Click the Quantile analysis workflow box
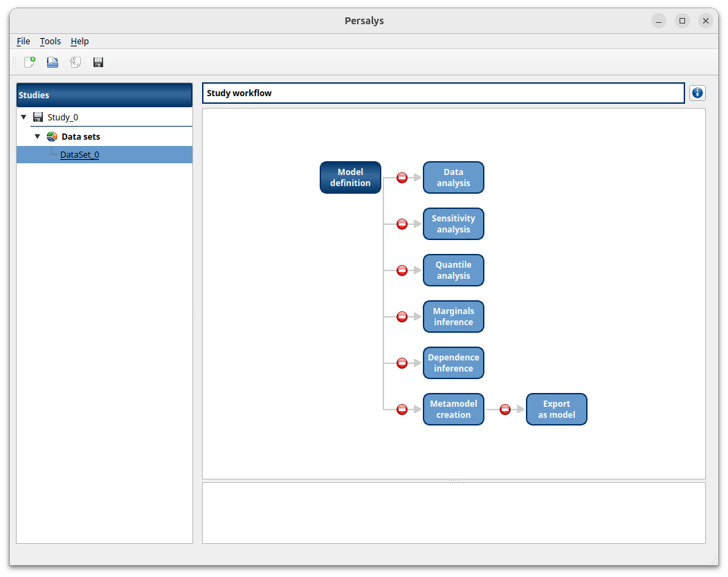This screenshot has width=728, height=577. (x=453, y=270)
